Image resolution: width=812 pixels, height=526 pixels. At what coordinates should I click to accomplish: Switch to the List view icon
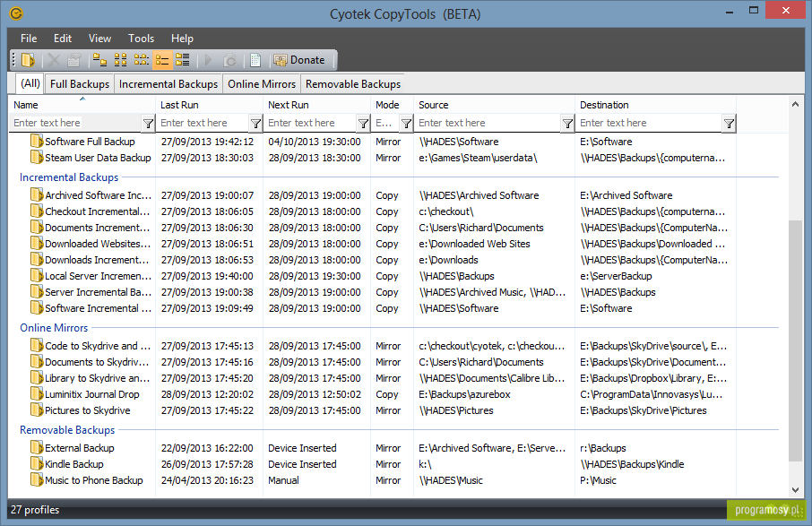point(141,60)
